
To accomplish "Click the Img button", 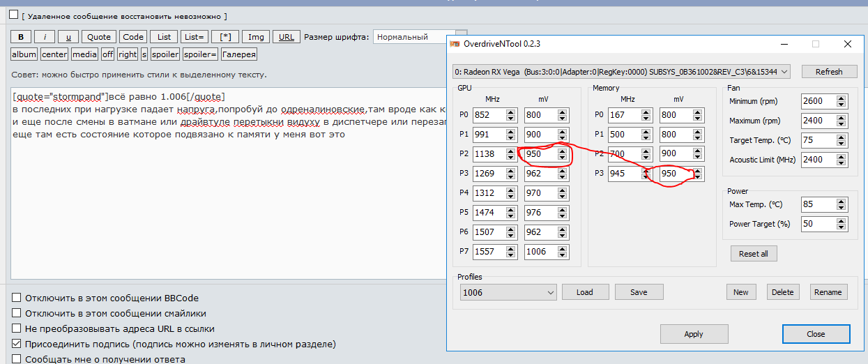I will (257, 37).
